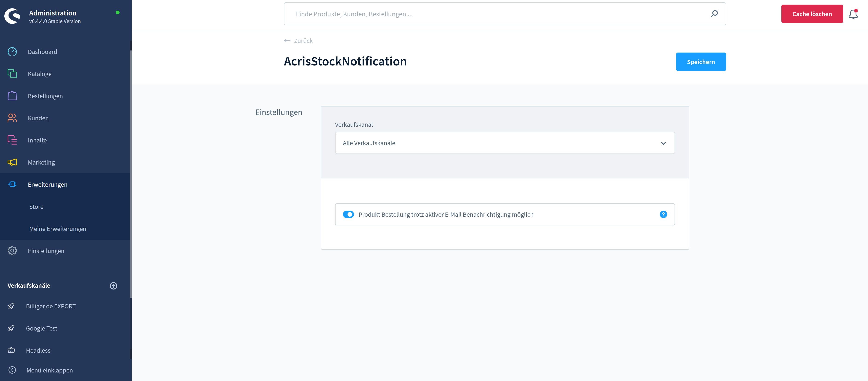868x381 pixels.
Task: Open Inhalte menu item
Action: point(65,140)
